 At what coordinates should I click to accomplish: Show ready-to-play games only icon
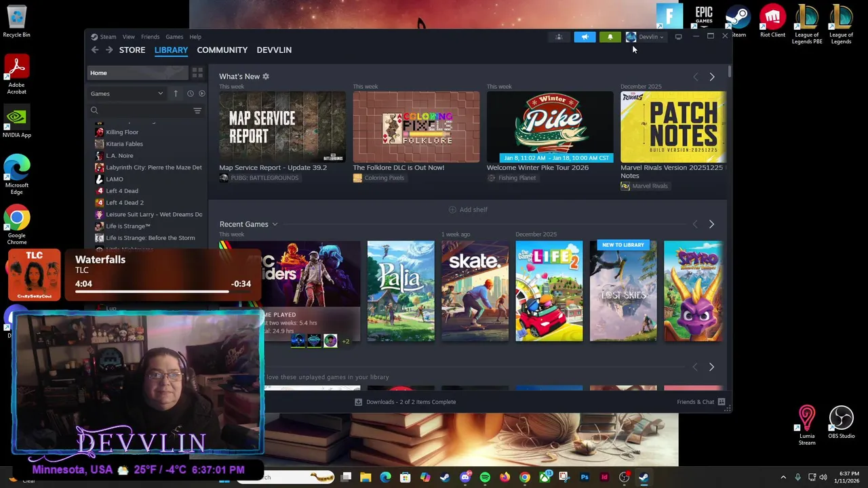coord(201,94)
